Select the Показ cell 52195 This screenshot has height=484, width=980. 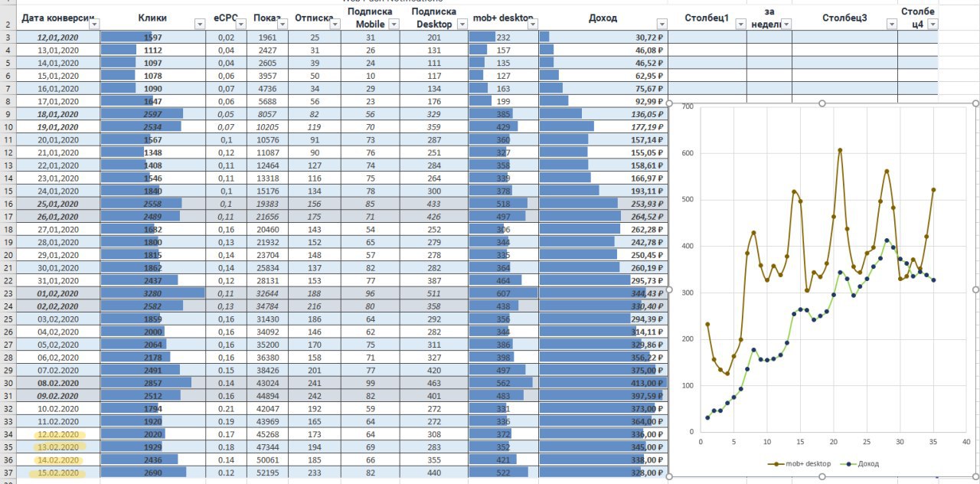(x=267, y=473)
